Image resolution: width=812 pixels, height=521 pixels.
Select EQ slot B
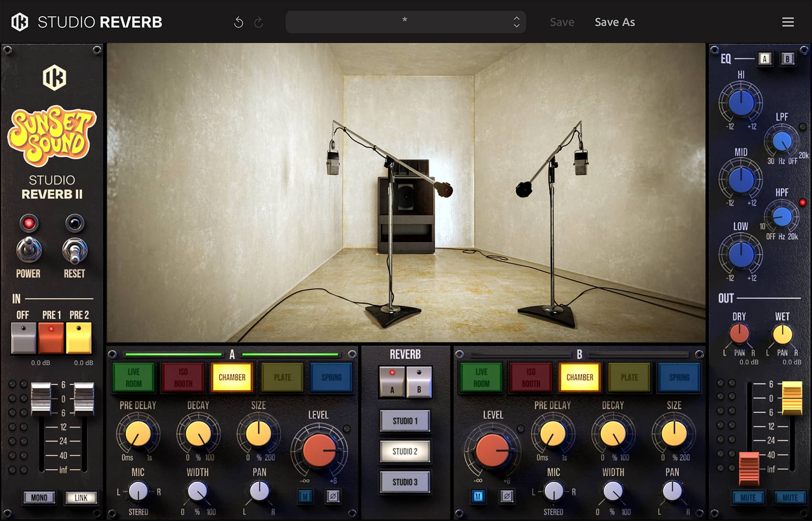(x=787, y=59)
